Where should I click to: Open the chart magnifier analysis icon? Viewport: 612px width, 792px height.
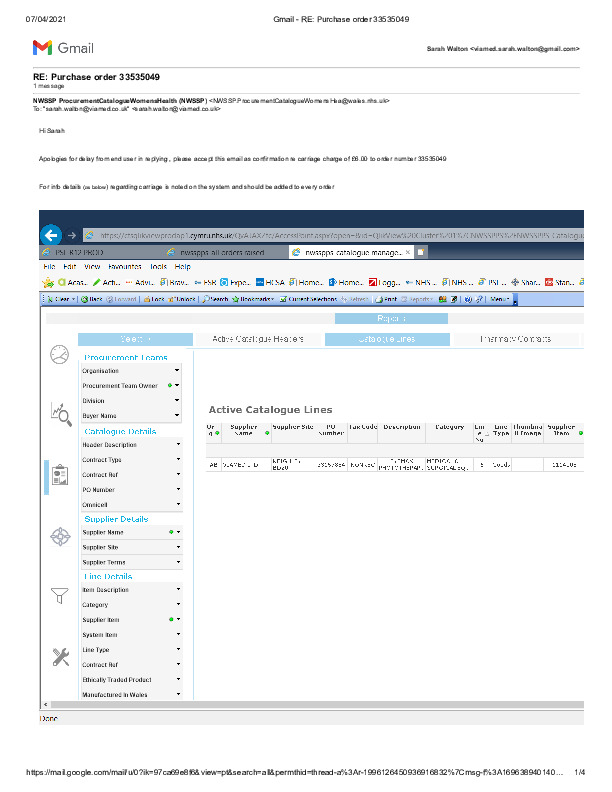(59, 412)
